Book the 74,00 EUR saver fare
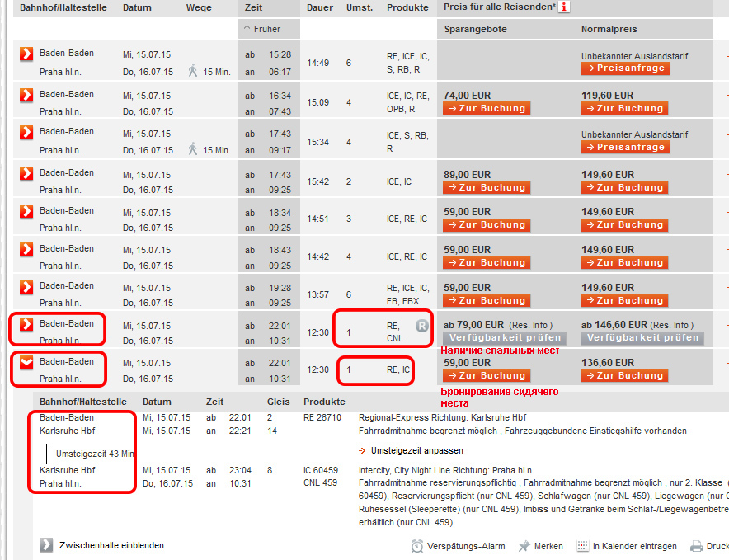This screenshot has height=560, width=729. tap(487, 108)
